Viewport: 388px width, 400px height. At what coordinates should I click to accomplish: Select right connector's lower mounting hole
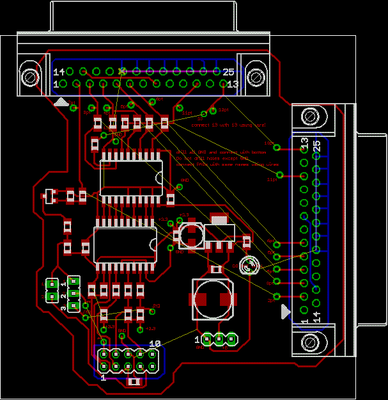(x=309, y=342)
